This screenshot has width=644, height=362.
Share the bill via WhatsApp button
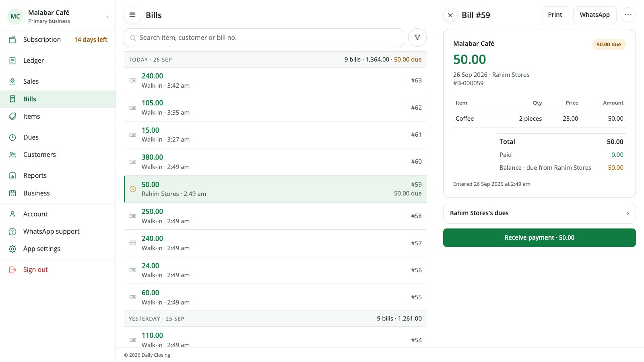[594, 15]
